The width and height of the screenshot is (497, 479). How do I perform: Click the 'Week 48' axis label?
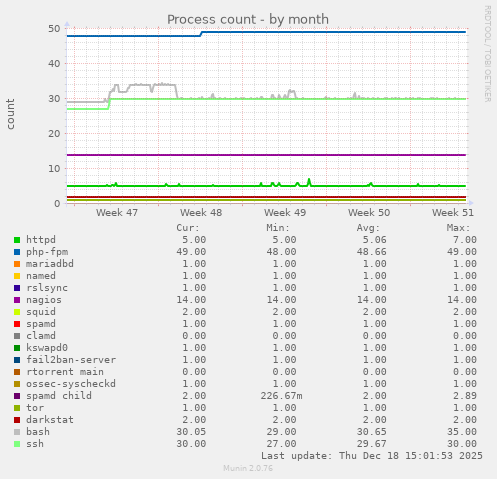[x=201, y=213]
